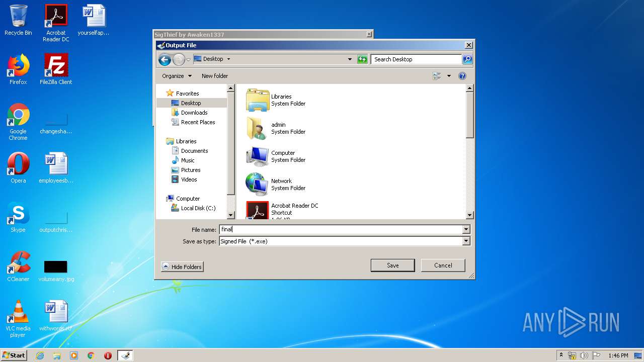Image resolution: width=644 pixels, height=362 pixels.
Task: Click down arrow of file list scrollbar
Action: 470,215
